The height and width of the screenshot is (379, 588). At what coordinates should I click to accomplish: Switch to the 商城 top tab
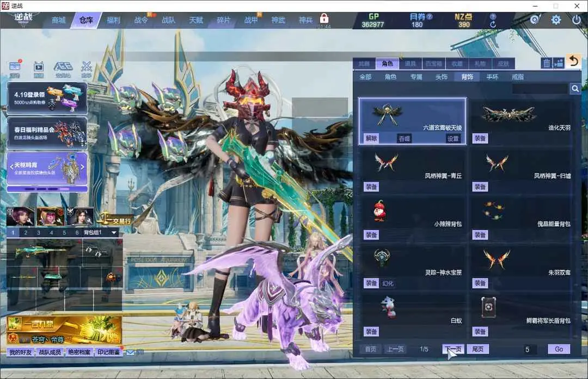(58, 20)
